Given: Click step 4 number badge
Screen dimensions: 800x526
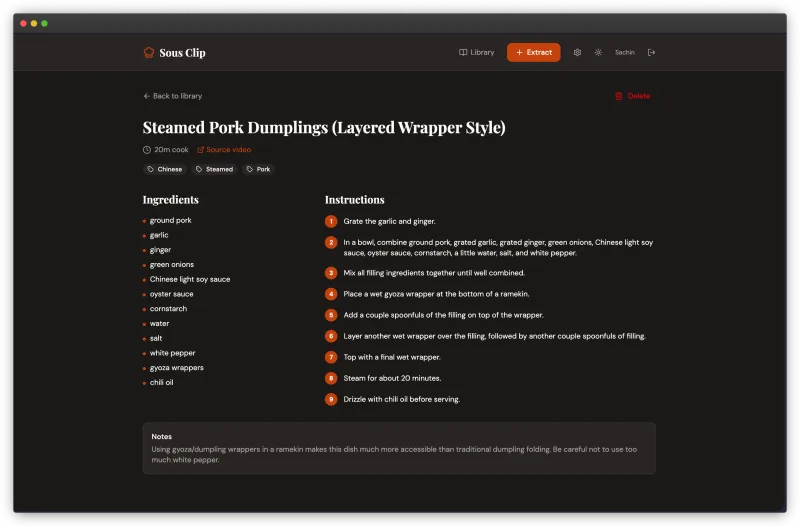Looking at the screenshot, I should click(x=331, y=294).
